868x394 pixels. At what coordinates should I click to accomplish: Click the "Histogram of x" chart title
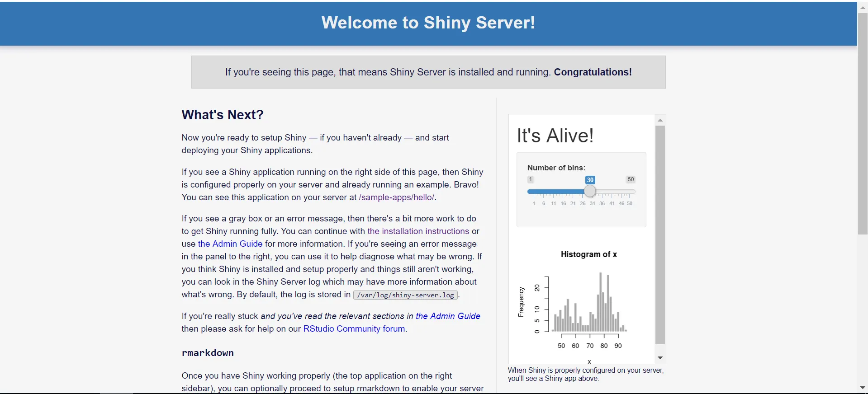click(x=589, y=254)
